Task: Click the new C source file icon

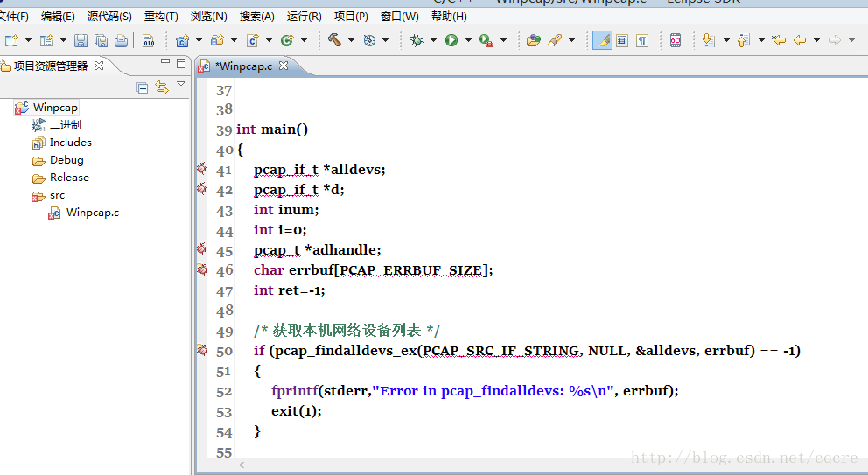Action: pyautogui.click(x=252, y=40)
